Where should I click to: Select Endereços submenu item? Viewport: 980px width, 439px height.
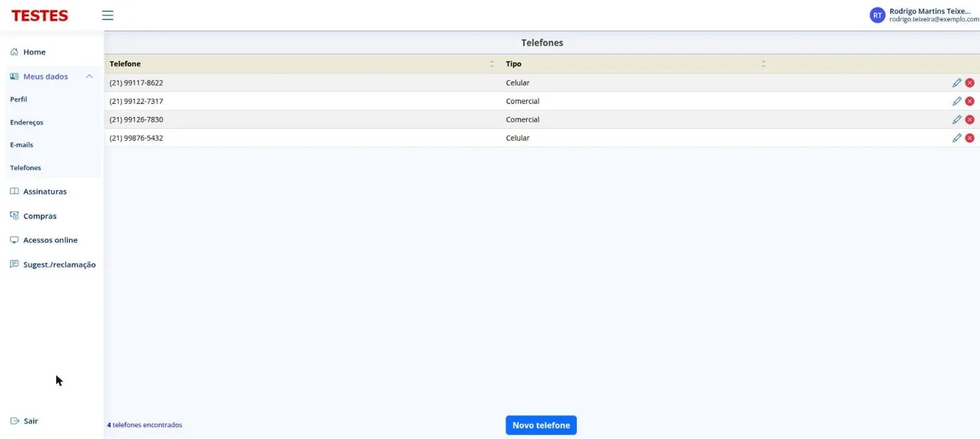[27, 123]
